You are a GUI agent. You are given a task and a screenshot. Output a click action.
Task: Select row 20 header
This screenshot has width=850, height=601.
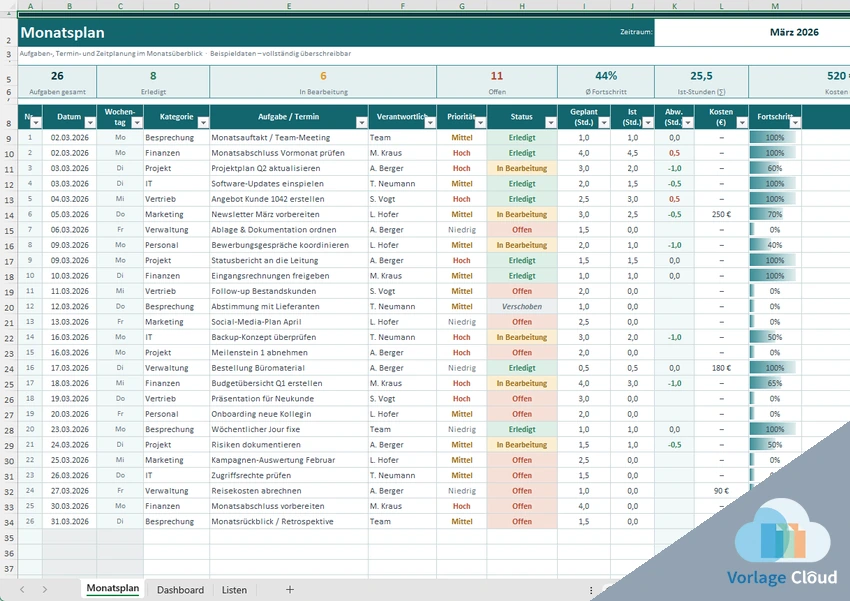click(9, 307)
